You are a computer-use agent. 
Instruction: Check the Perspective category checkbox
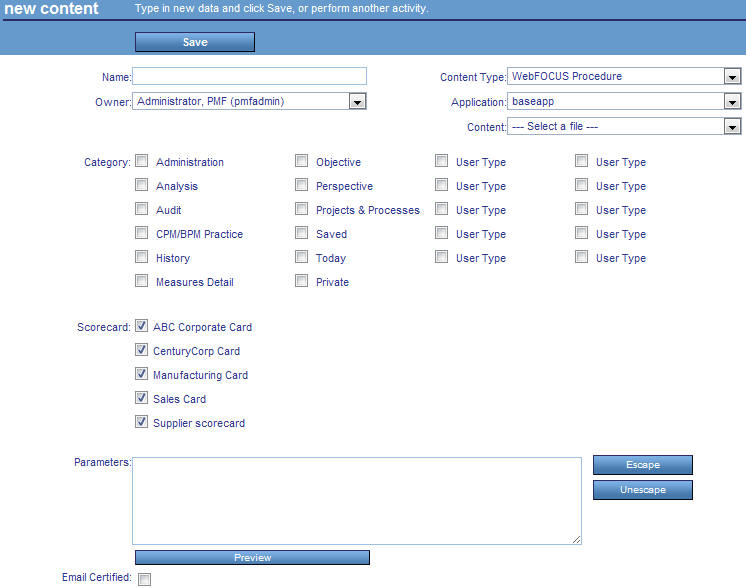pos(301,185)
